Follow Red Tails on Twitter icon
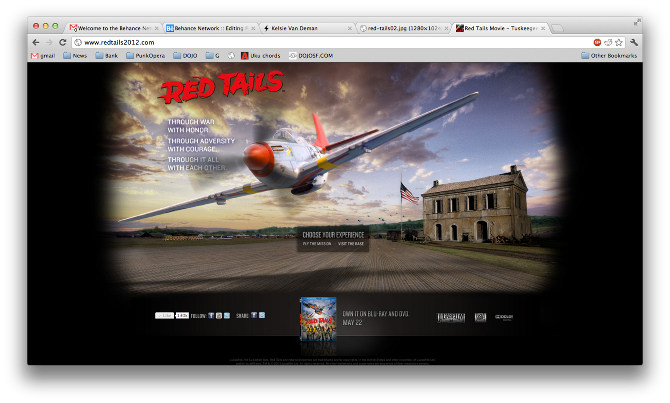 click(x=227, y=315)
